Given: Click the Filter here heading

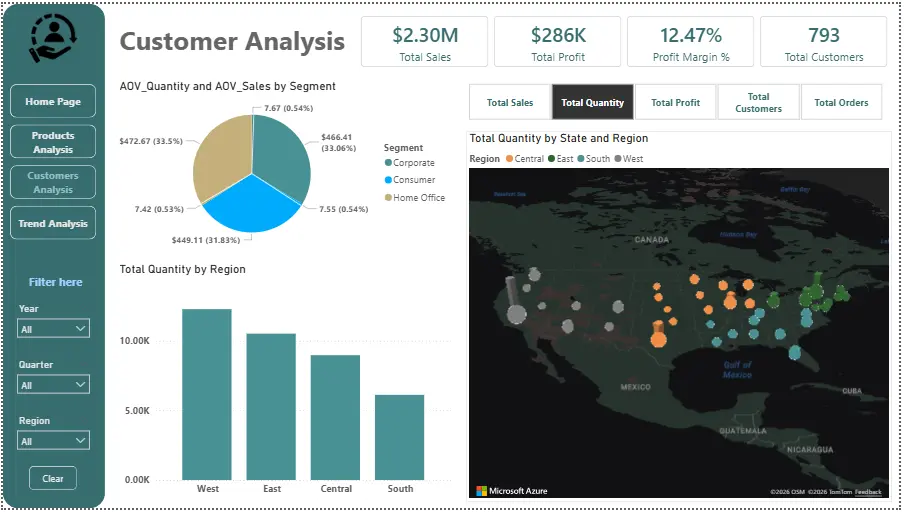Looking at the screenshot, I should (55, 282).
